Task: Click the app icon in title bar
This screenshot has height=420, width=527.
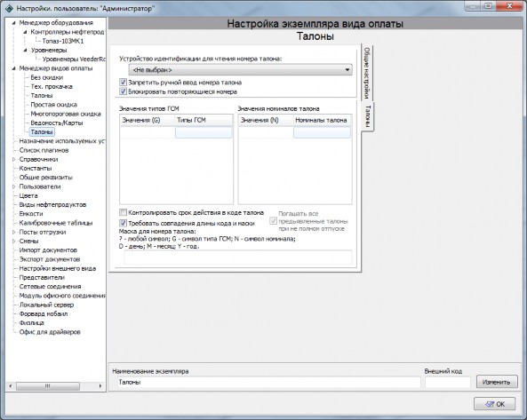Action: [x=10, y=8]
